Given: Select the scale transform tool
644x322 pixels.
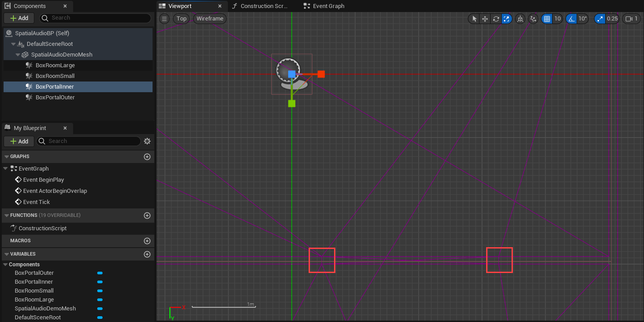Looking at the screenshot, I should tap(507, 19).
